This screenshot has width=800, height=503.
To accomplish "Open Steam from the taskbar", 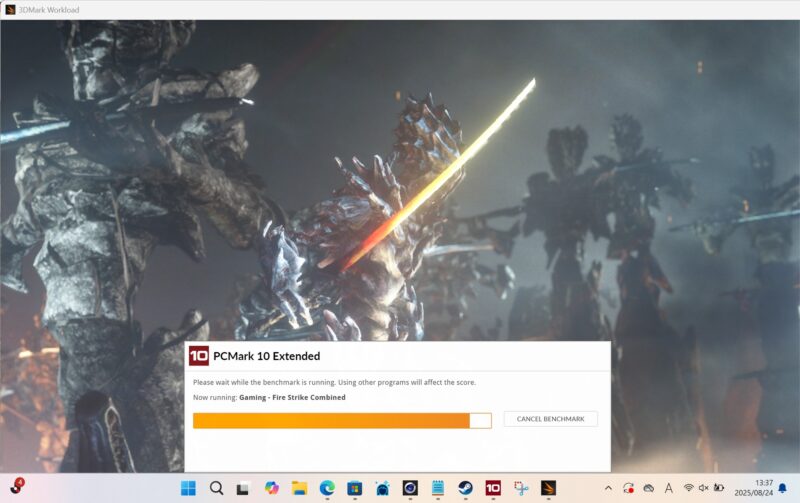I will pyautogui.click(x=465, y=488).
